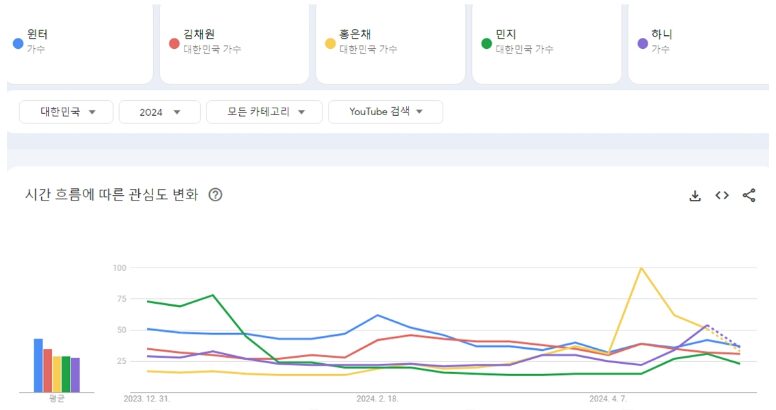Download the interest over time chart data
776x410 pixels.
tap(695, 196)
